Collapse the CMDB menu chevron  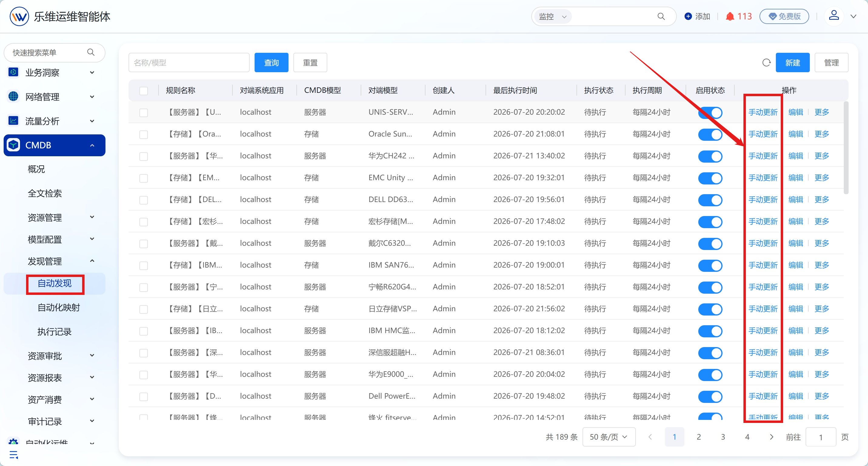coord(92,145)
